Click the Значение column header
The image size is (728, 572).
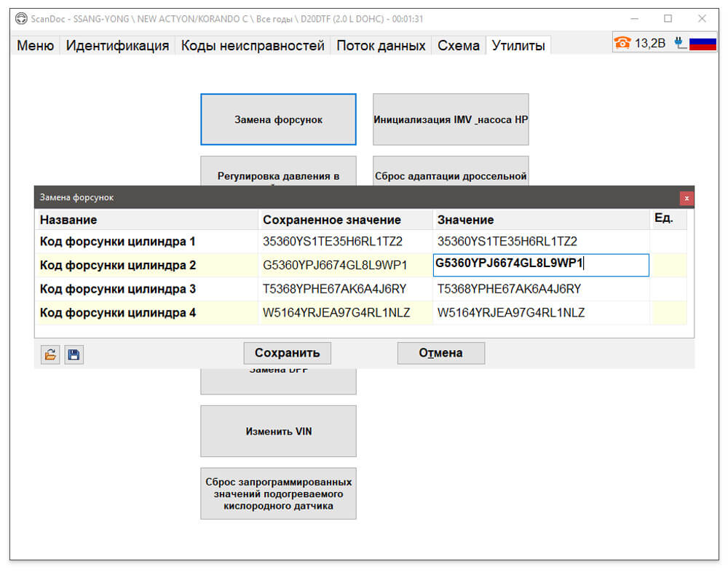point(541,220)
